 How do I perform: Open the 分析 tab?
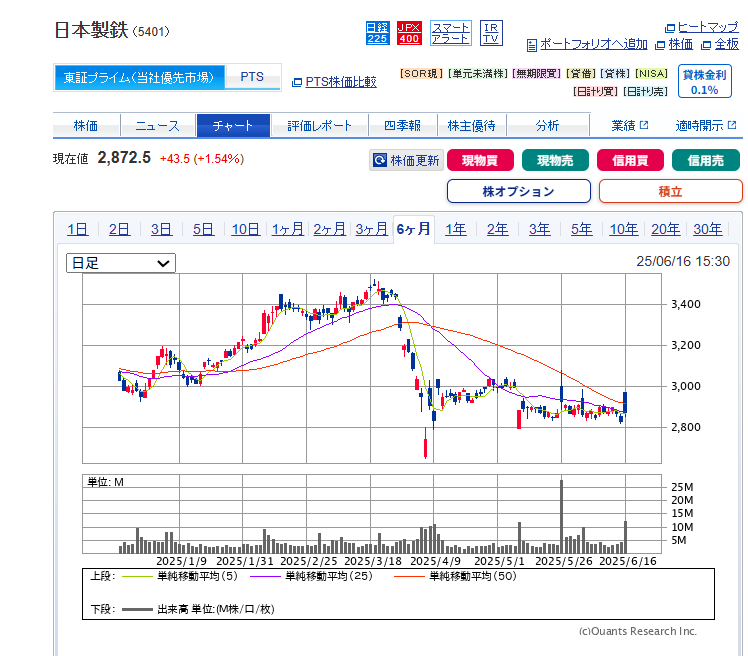pyautogui.click(x=547, y=125)
